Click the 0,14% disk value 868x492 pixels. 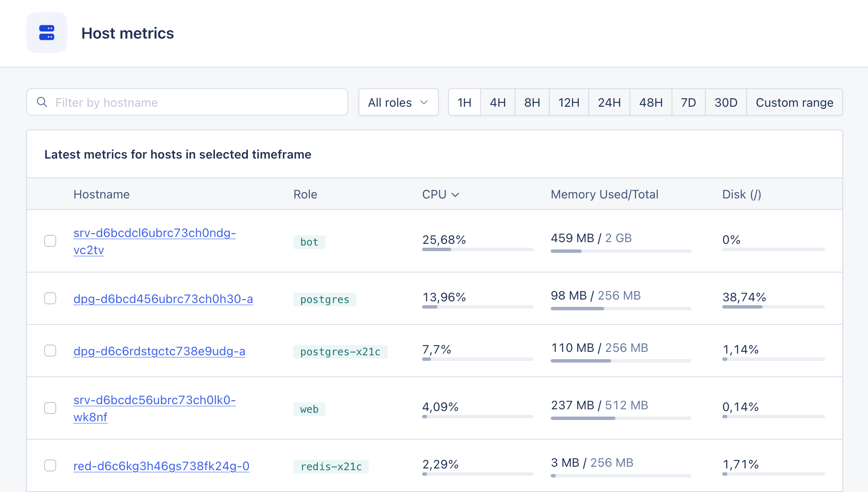coord(741,407)
